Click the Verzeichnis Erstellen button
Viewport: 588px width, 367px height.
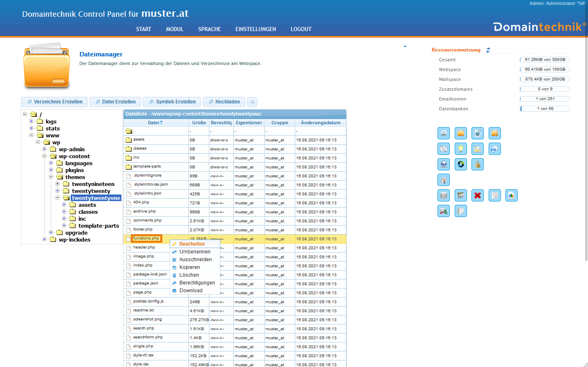pyautogui.click(x=54, y=102)
